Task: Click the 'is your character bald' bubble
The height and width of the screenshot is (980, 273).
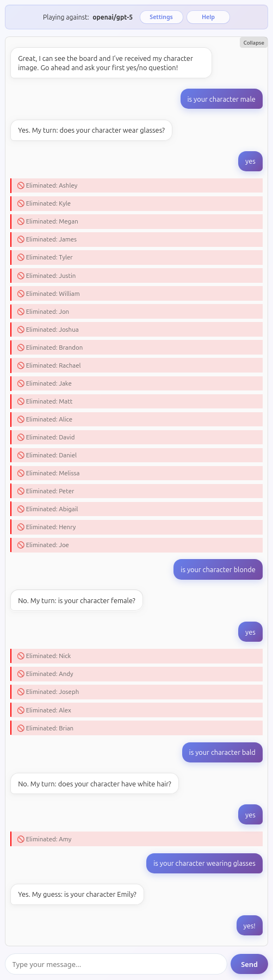Action: 222,752
